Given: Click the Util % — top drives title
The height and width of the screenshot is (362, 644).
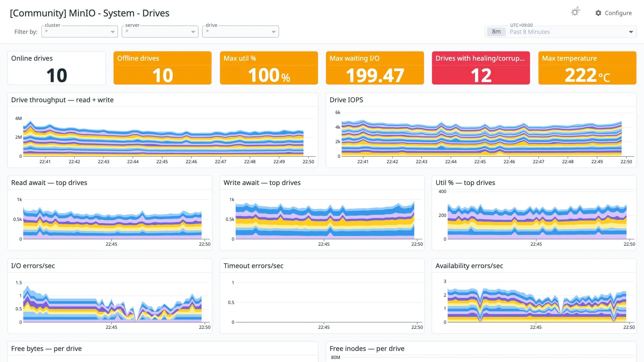Looking at the screenshot, I should click(465, 183).
